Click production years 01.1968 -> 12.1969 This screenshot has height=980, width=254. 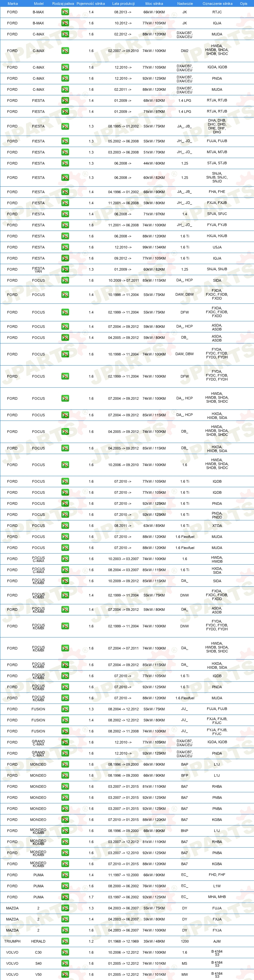point(123,941)
